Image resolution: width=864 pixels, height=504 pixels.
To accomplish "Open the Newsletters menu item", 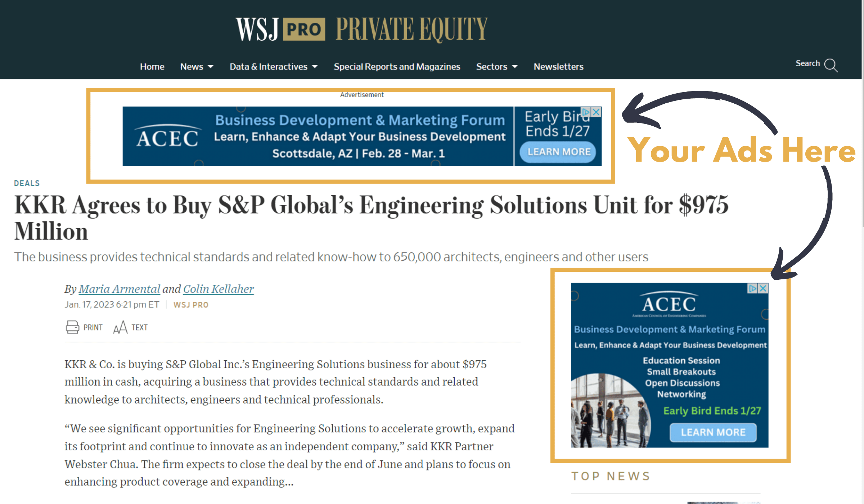I will coord(558,67).
